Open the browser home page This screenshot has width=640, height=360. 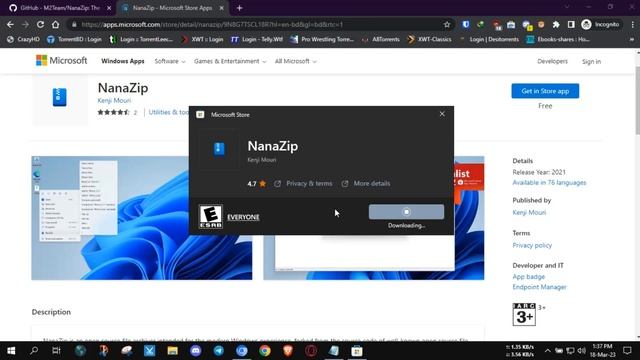click(56, 24)
